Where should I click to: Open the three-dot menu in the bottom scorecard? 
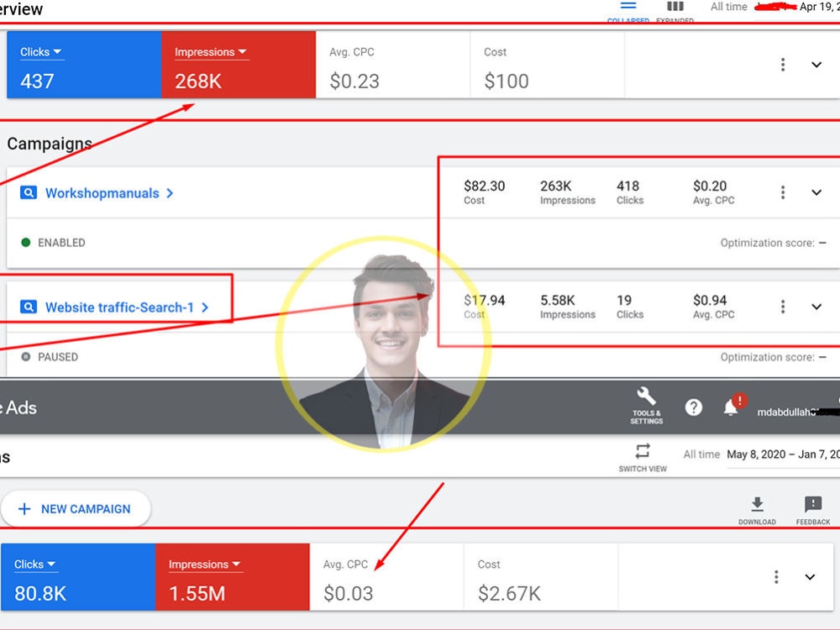pyautogui.click(x=776, y=577)
